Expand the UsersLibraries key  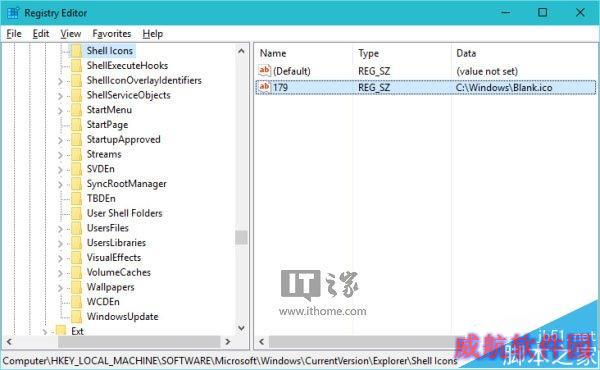coord(60,244)
